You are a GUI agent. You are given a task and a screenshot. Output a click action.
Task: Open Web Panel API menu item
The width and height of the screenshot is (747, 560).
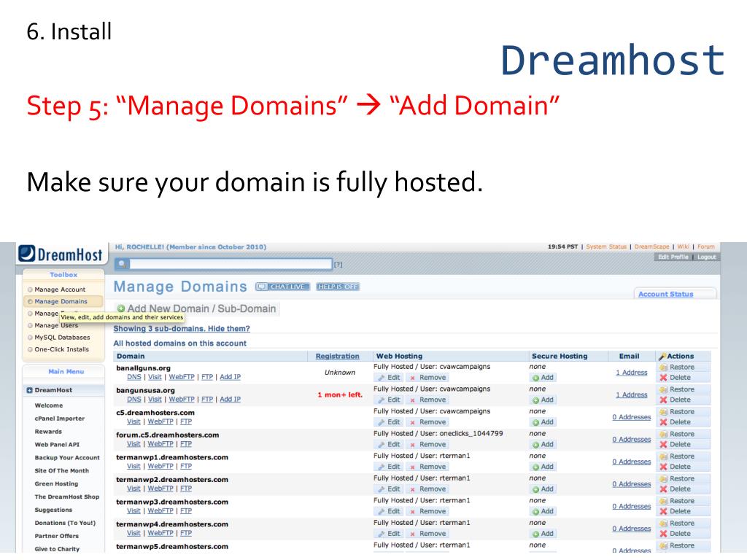57,445
